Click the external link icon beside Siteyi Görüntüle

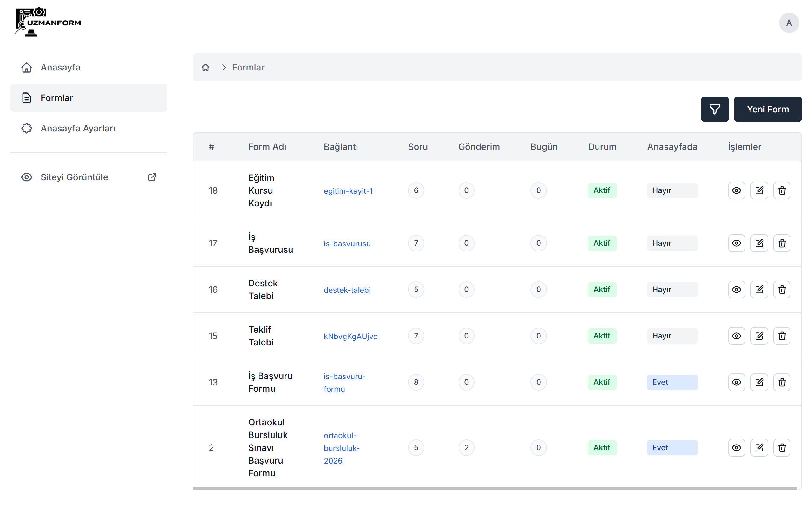(x=152, y=177)
